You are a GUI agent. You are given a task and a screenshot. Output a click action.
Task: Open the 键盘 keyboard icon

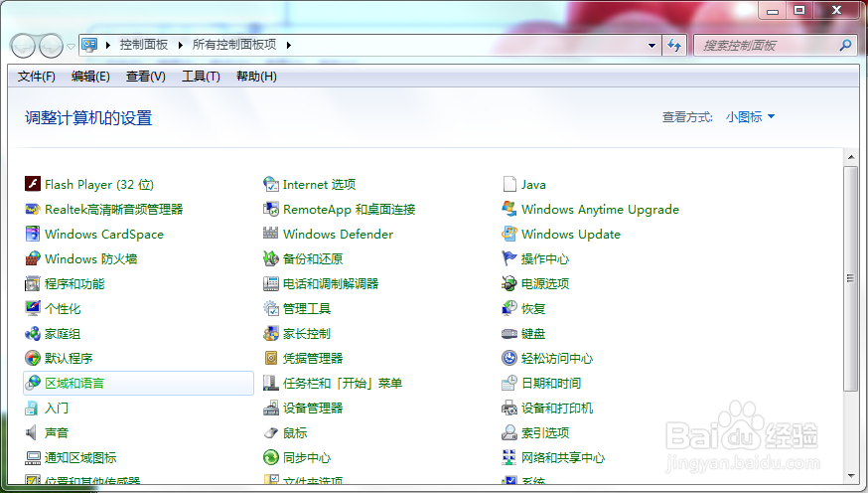tap(509, 333)
